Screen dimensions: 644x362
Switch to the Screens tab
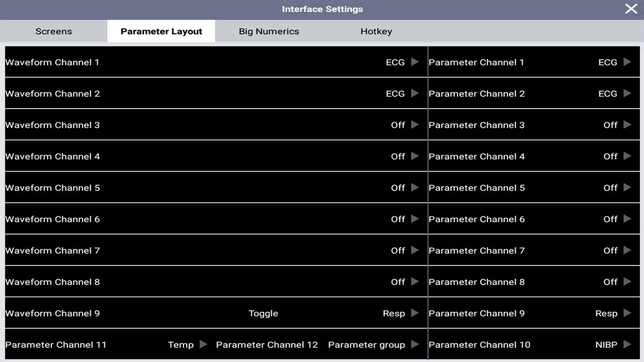(x=54, y=31)
